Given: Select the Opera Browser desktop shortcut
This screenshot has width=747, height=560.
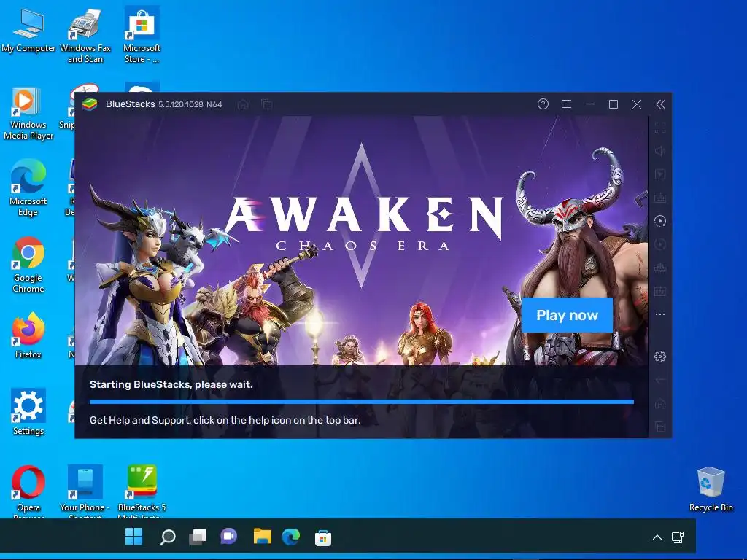Looking at the screenshot, I should [28, 491].
